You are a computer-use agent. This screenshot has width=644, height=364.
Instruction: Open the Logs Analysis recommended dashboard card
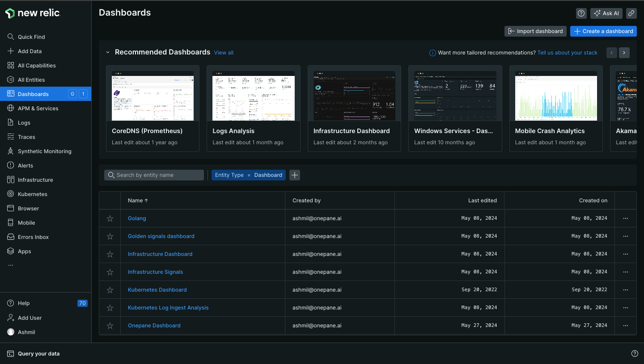tap(254, 109)
